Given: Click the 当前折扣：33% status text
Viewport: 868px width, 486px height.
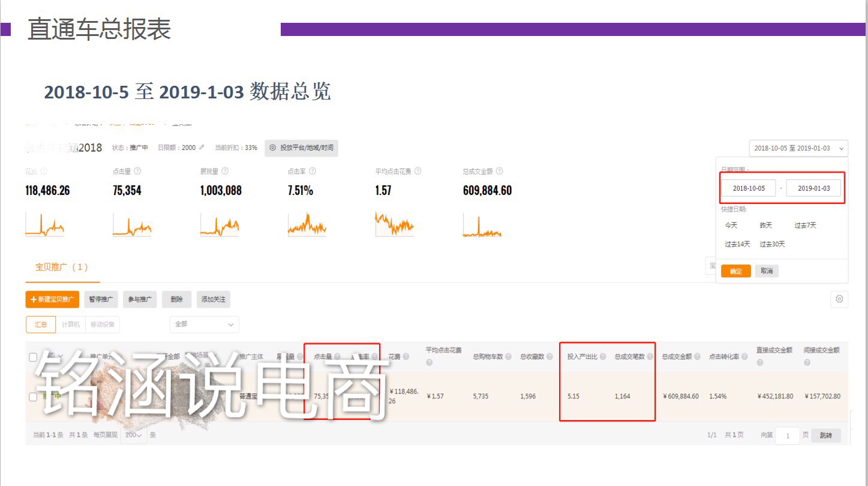Looking at the screenshot, I should pos(236,148).
